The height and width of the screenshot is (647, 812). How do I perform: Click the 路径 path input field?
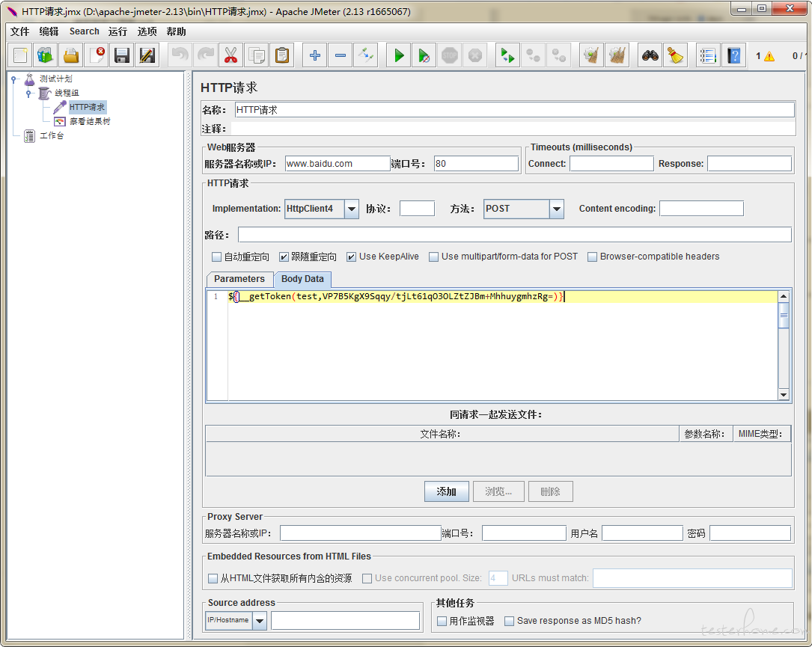pos(515,235)
